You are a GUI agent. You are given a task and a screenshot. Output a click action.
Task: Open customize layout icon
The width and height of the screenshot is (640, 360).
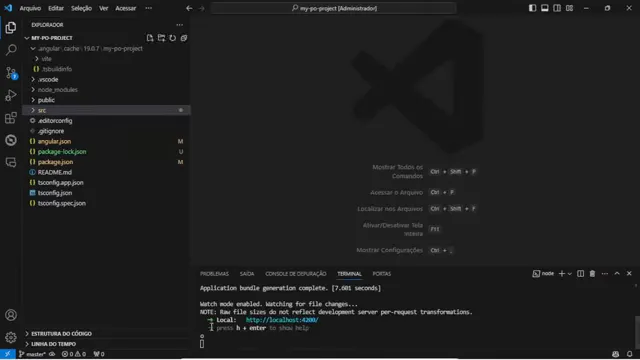[569, 8]
